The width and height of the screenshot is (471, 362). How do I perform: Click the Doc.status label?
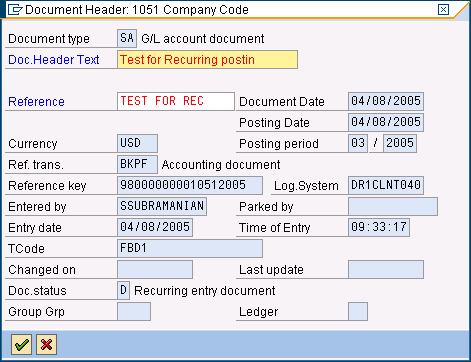(37, 291)
